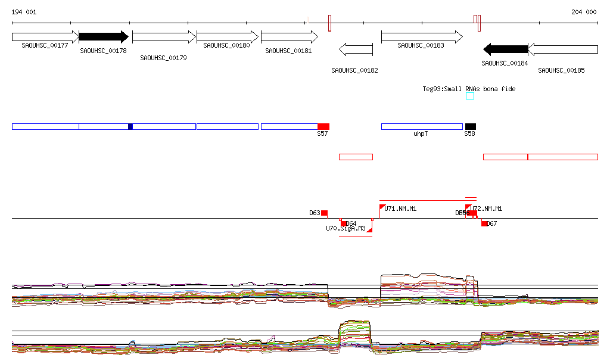Click the D67 label
The height and width of the screenshot is (364, 610).
(491, 223)
